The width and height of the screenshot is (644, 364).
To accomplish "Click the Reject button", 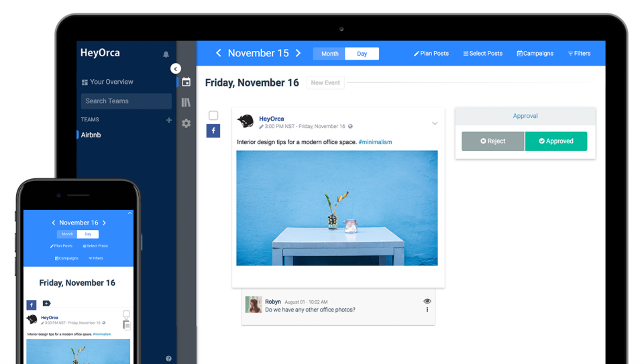I will click(493, 141).
